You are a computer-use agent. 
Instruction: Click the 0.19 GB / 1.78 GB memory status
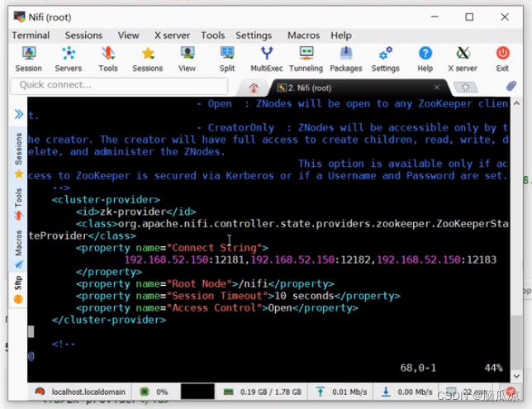click(x=263, y=392)
